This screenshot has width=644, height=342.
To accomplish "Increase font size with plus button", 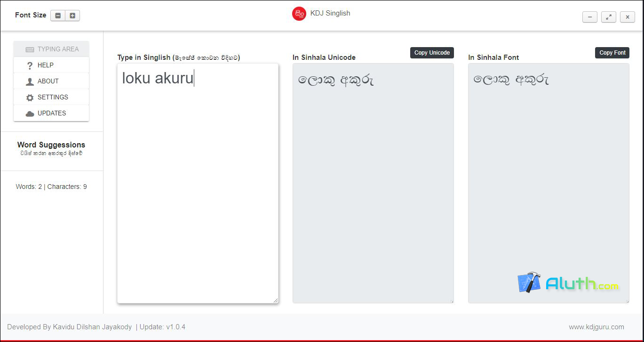I will [72, 16].
